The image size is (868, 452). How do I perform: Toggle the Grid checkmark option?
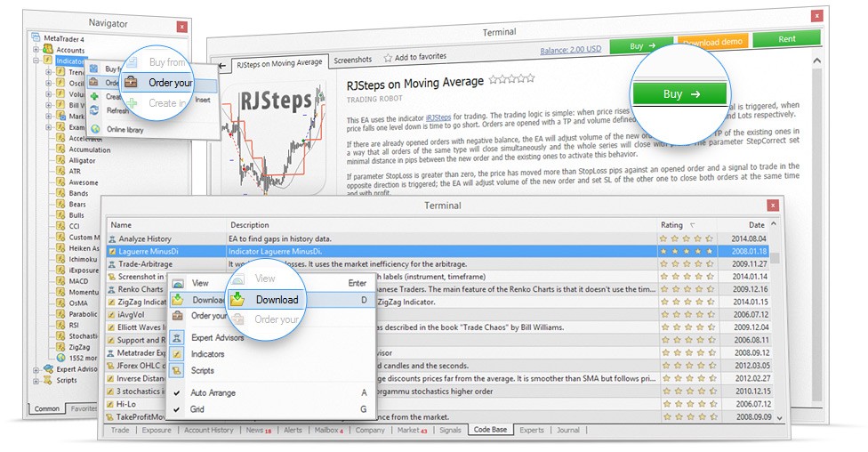coord(178,409)
